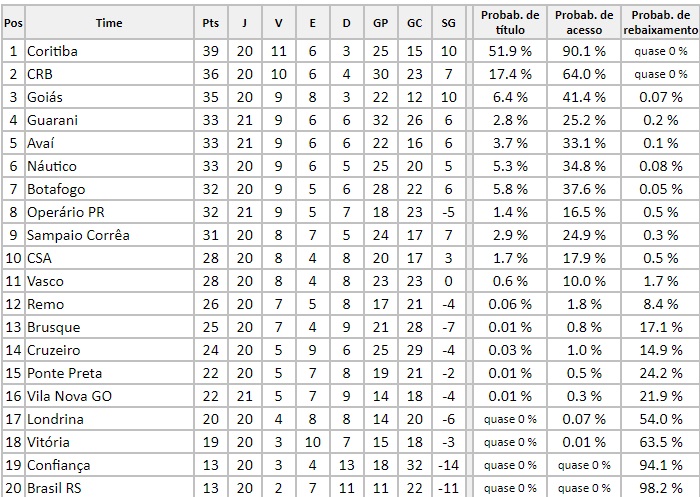Viewport: 700px width, 497px height.
Task: Open Operário PR team entry
Action: (66, 212)
